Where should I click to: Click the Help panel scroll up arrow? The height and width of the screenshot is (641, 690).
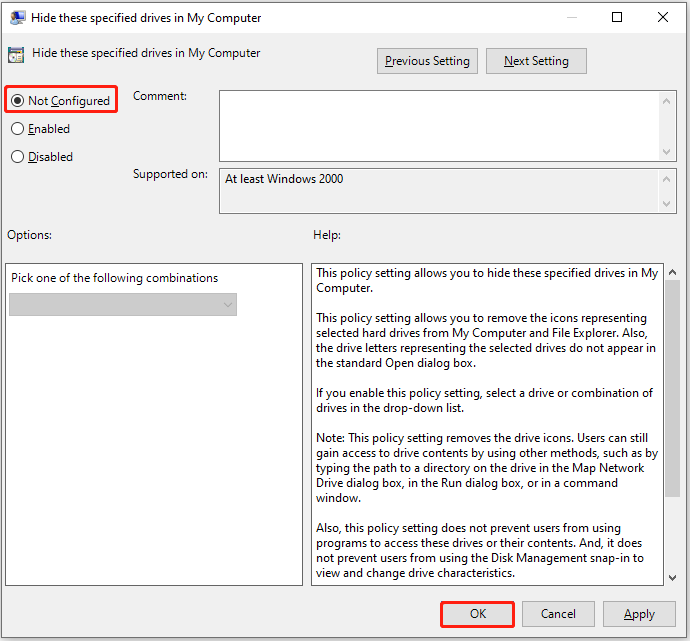(672, 272)
